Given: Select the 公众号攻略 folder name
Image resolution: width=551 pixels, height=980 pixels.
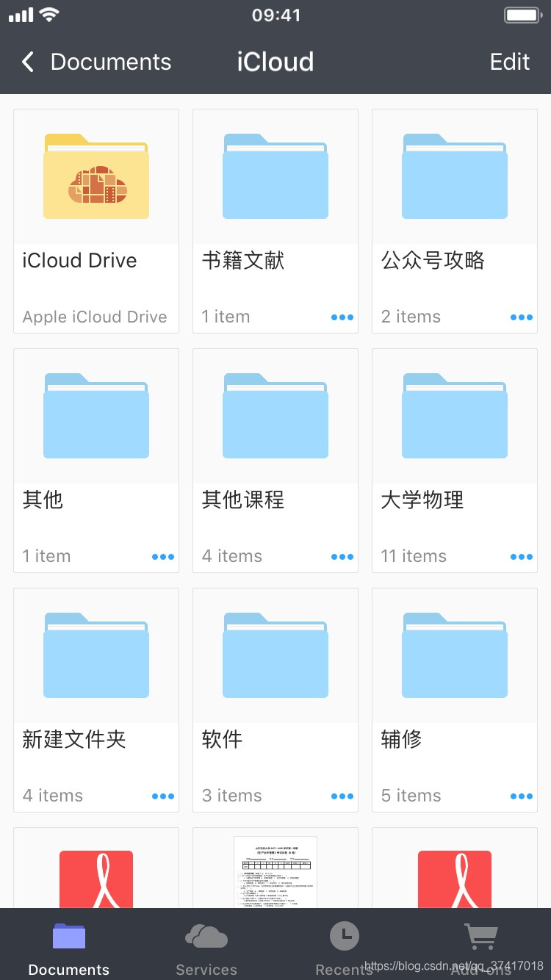Looking at the screenshot, I should [x=433, y=261].
